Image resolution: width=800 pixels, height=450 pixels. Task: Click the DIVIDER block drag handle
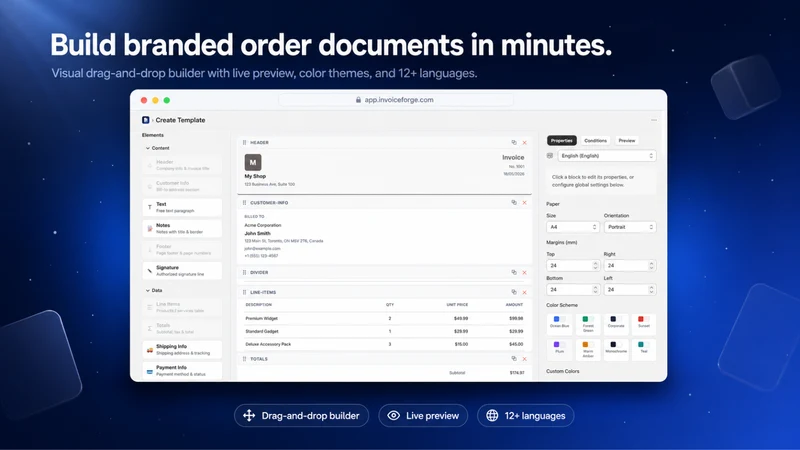tap(244, 272)
